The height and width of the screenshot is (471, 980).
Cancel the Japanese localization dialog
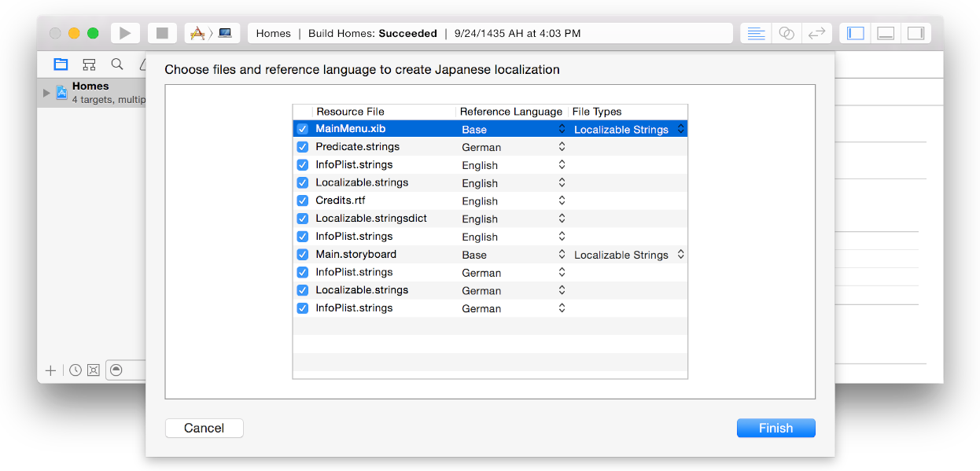pyautogui.click(x=204, y=428)
